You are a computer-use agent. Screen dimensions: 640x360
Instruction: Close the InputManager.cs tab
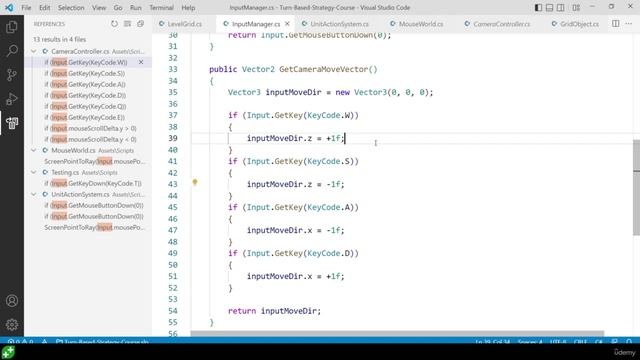coord(287,24)
